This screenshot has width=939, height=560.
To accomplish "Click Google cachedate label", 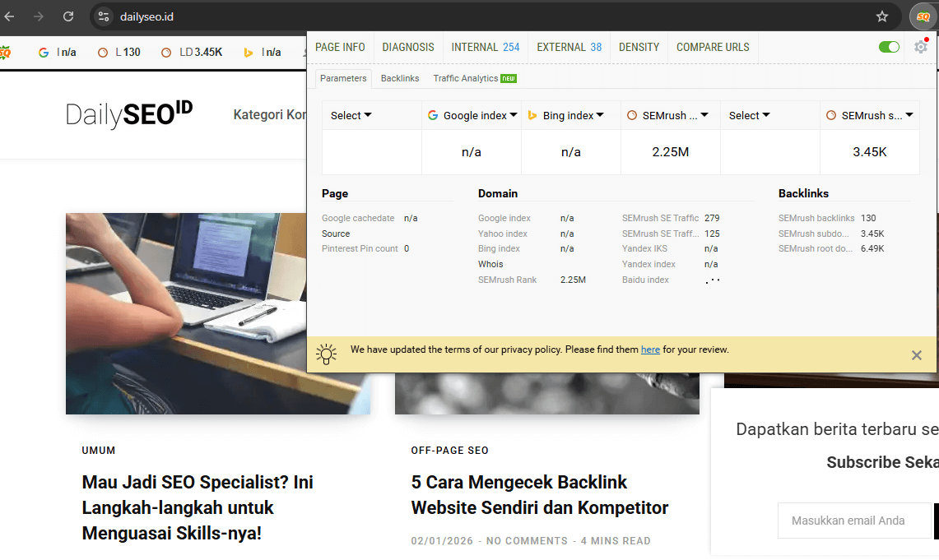I will tap(358, 218).
